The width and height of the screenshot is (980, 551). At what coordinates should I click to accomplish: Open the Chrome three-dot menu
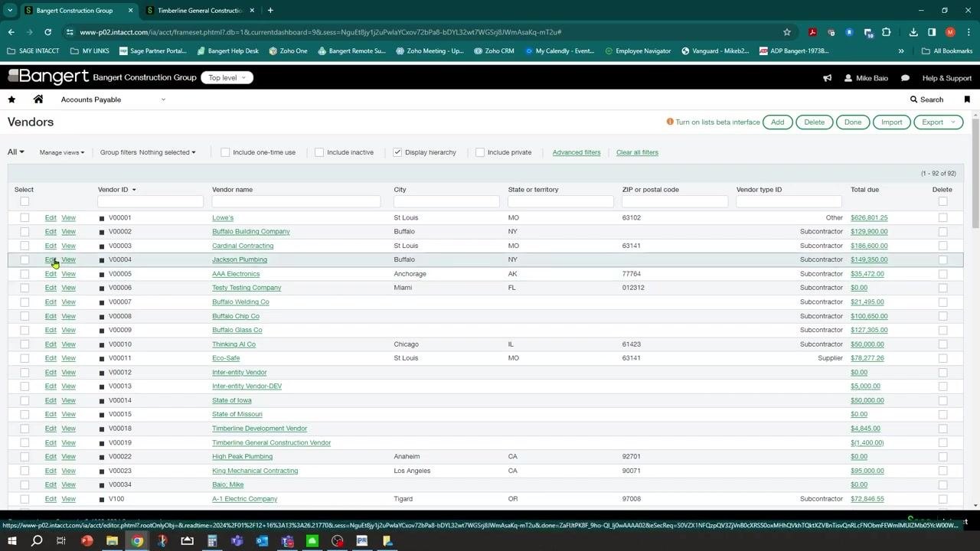[969, 32]
